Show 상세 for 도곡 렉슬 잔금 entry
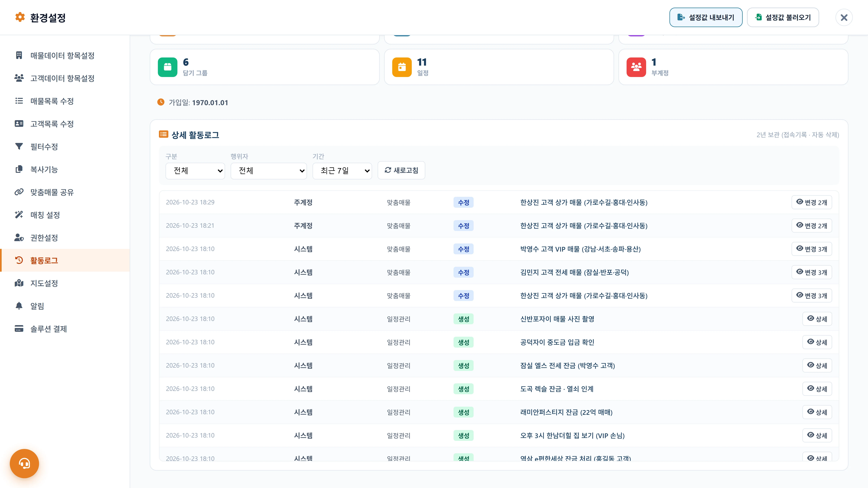Image resolution: width=868 pixels, height=488 pixels. point(817,389)
